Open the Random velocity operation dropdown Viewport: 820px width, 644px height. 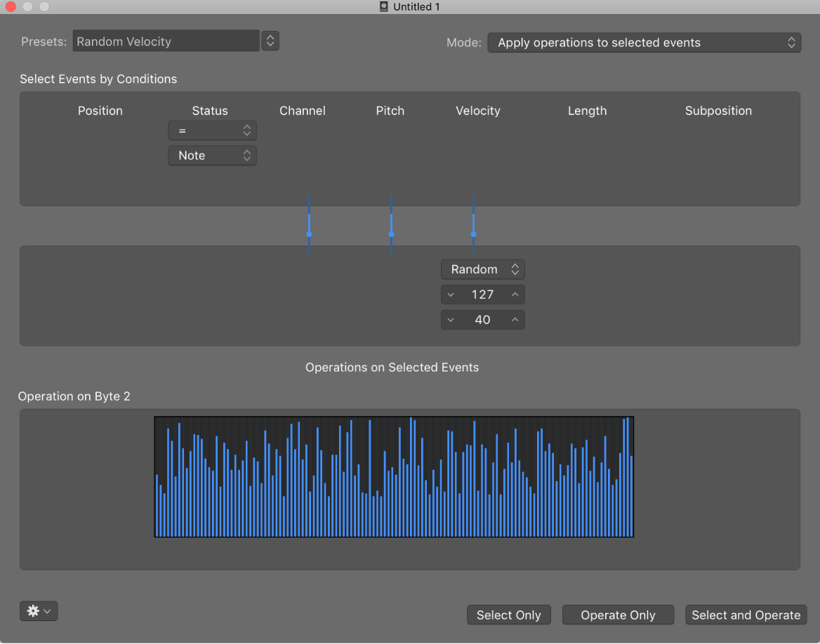(x=483, y=269)
